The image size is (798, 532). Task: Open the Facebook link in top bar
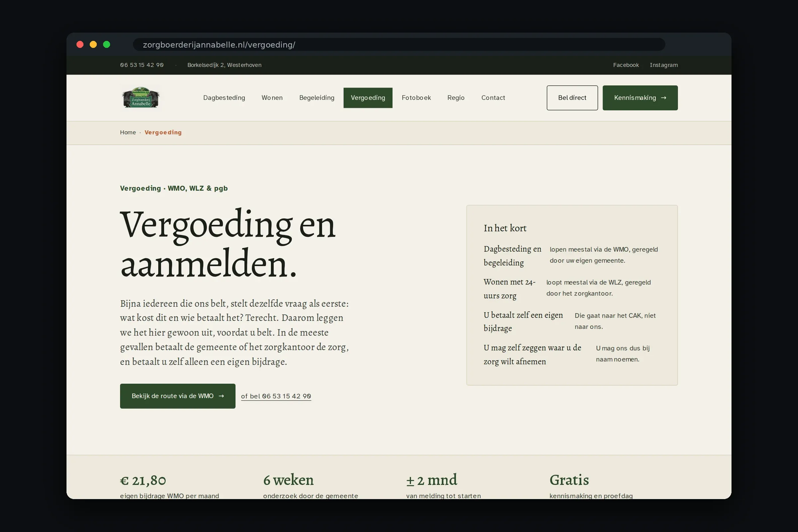click(626, 65)
